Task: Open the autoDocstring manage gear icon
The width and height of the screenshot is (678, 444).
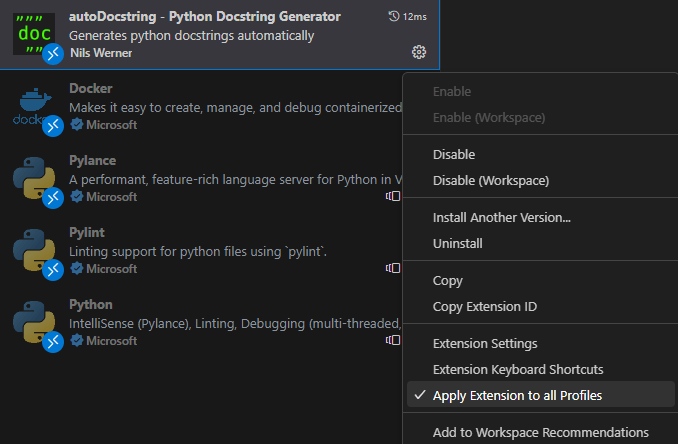Action: (x=419, y=52)
